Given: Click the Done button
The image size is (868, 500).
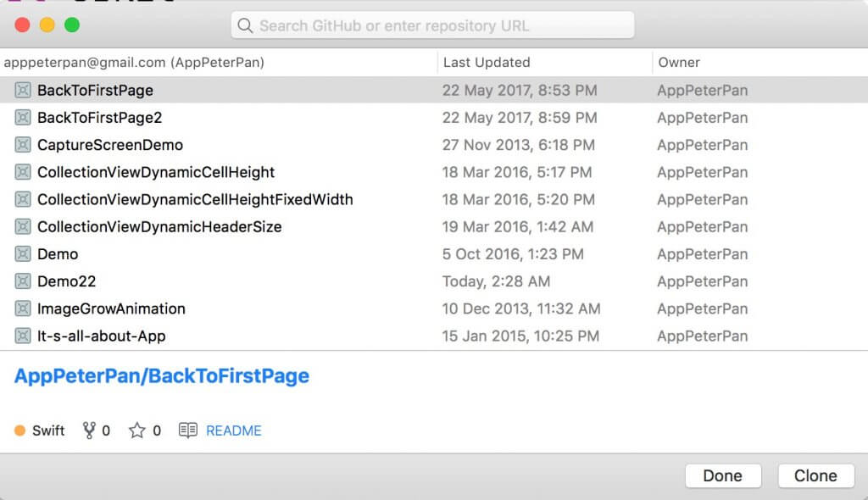Looking at the screenshot, I should pos(723,475).
